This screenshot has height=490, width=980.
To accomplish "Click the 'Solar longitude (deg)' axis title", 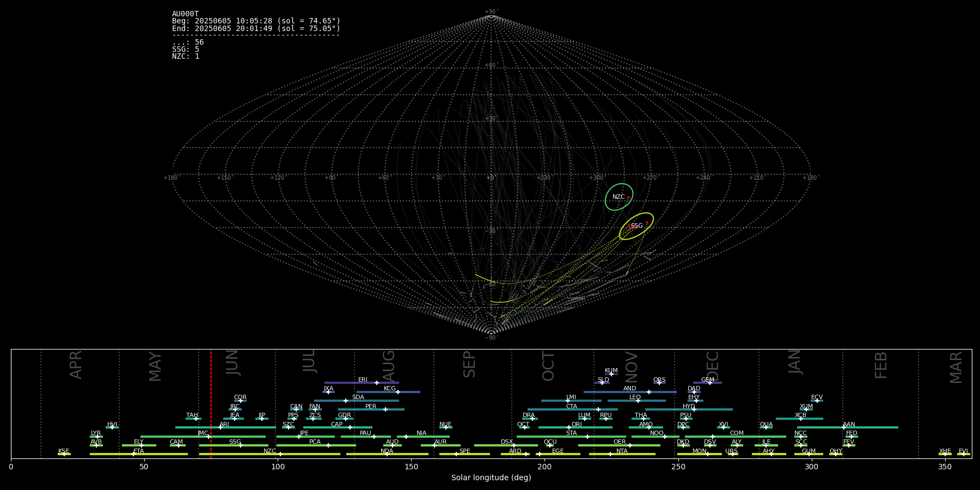I will point(491,478).
